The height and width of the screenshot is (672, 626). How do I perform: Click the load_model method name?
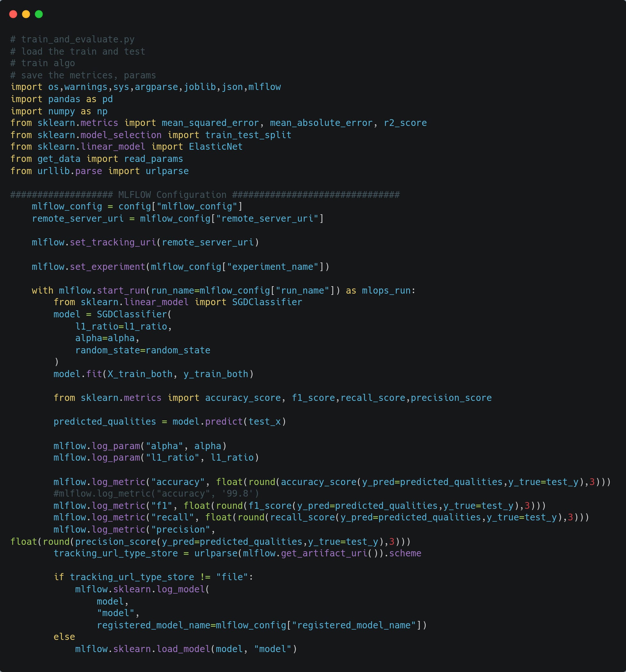tap(183, 649)
